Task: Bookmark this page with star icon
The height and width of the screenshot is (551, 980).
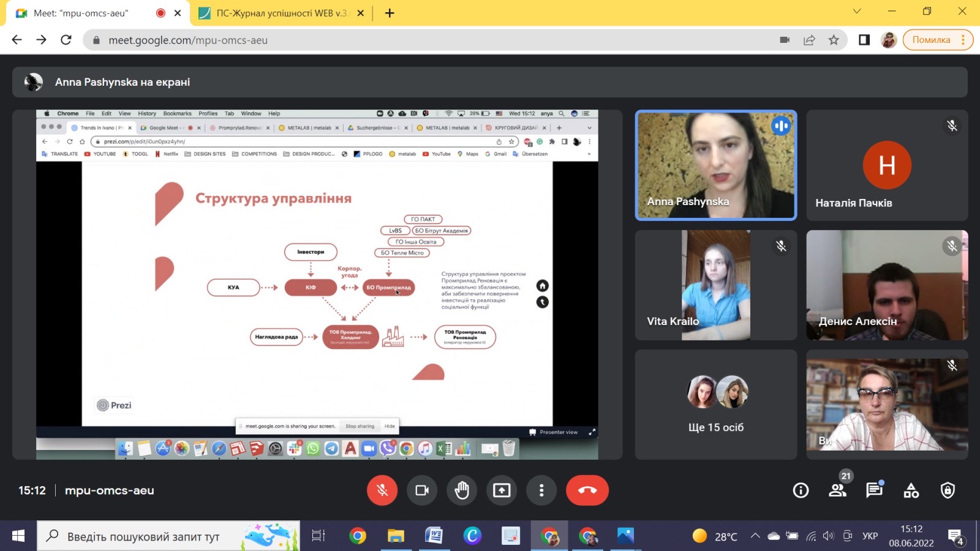Action: pyautogui.click(x=834, y=40)
